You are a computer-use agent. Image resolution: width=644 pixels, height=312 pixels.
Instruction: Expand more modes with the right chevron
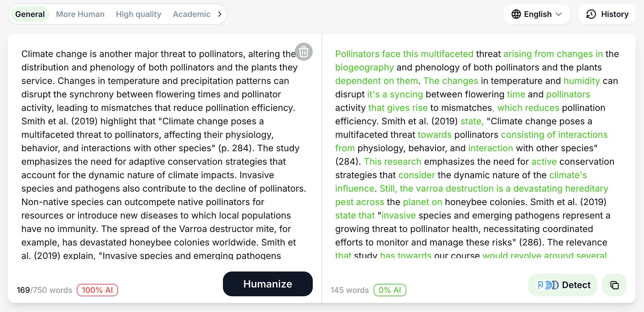[219, 14]
